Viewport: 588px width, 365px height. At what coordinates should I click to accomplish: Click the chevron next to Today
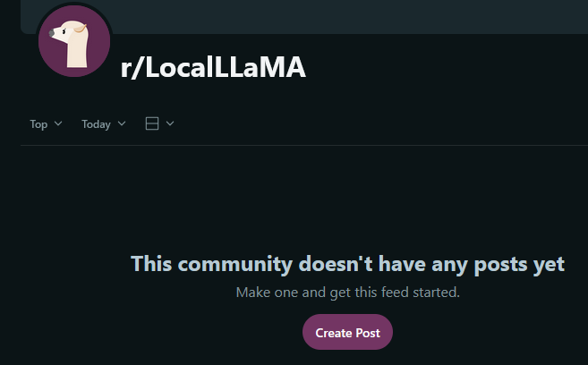coord(122,123)
